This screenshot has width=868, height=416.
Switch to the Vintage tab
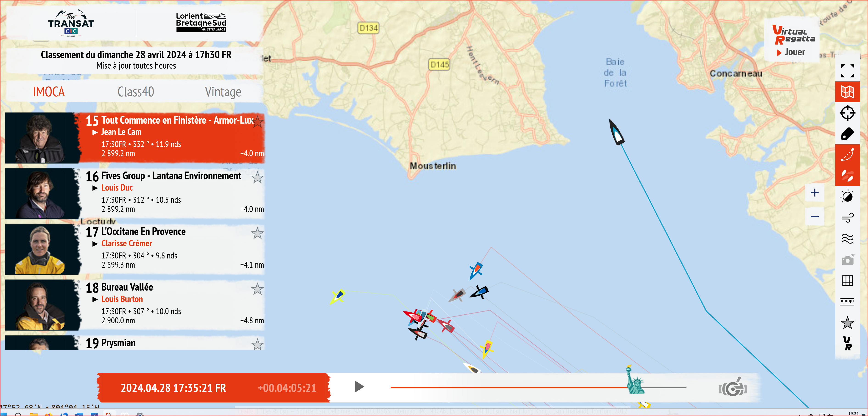pyautogui.click(x=223, y=92)
